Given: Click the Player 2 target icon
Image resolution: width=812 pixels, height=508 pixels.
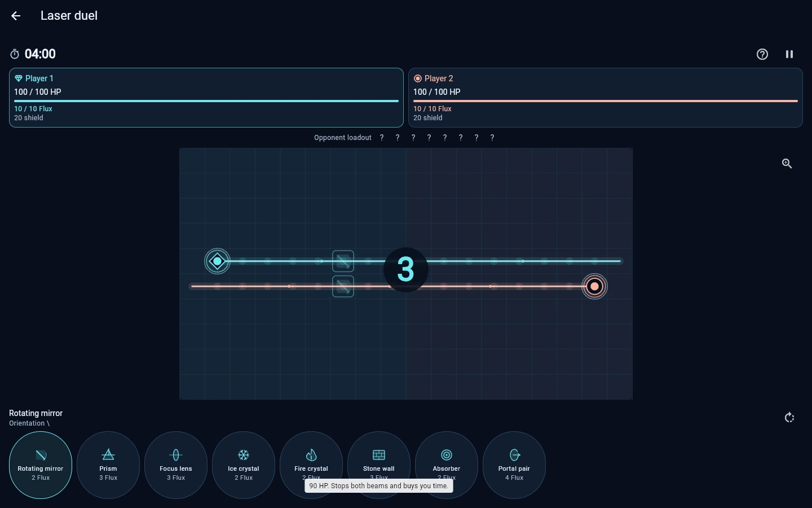Looking at the screenshot, I should point(418,78).
